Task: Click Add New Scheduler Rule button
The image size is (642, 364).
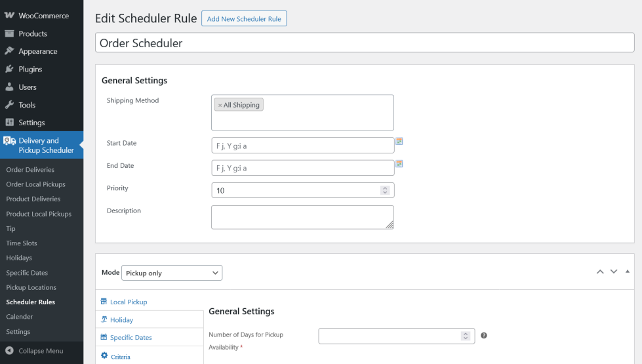Action: (x=244, y=19)
